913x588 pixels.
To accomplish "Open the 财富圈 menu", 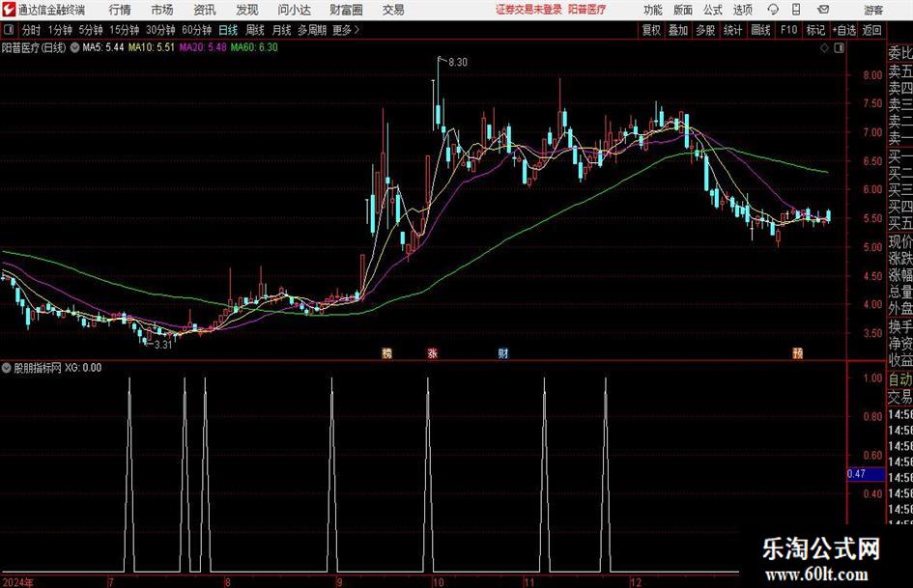I will (x=346, y=10).
